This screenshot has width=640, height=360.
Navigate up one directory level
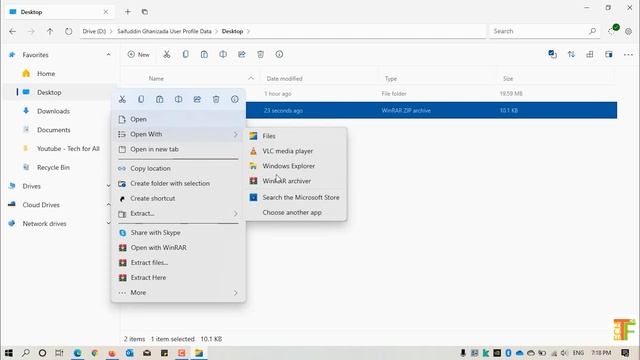click(x=50, y=31)
